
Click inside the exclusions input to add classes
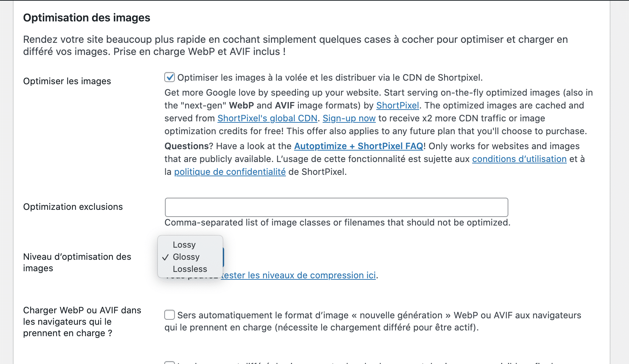coord(336,207)
